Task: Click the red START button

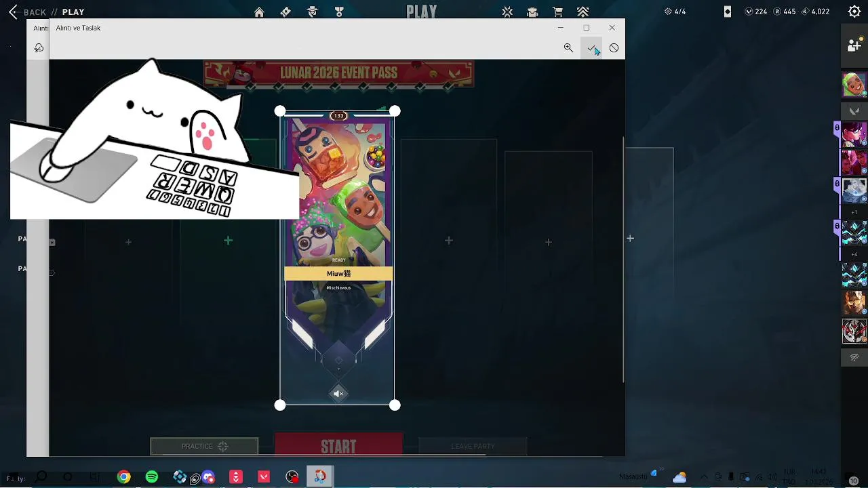Action: [338, 445]
